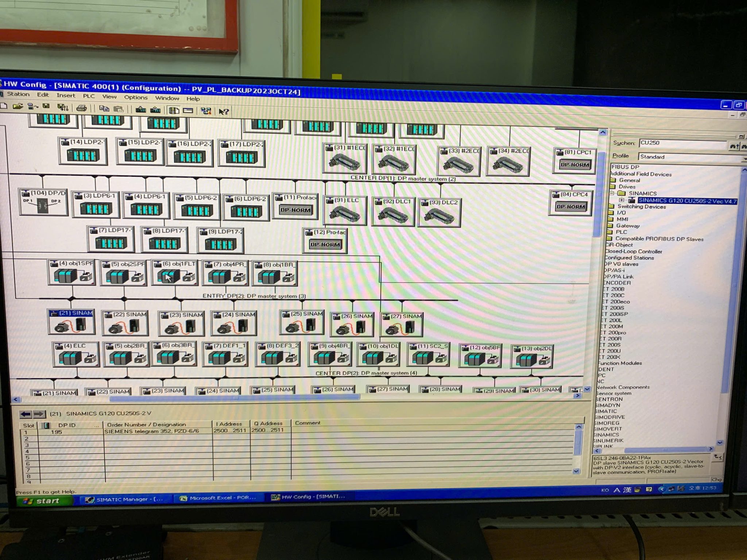Click the Upload to PG toolbar icon

click(x=155, y=110)
